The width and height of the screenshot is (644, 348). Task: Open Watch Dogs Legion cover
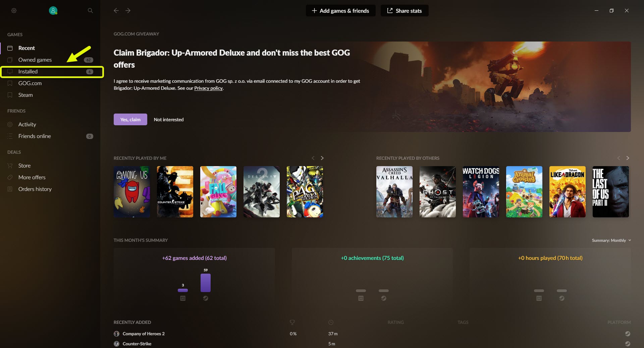481,192
